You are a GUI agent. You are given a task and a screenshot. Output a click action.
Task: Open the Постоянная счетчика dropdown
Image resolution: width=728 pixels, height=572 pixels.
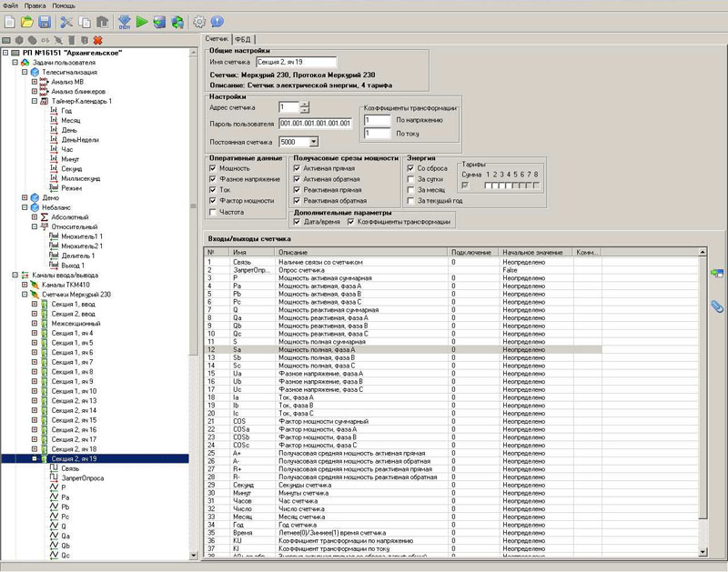coord(313,142)
